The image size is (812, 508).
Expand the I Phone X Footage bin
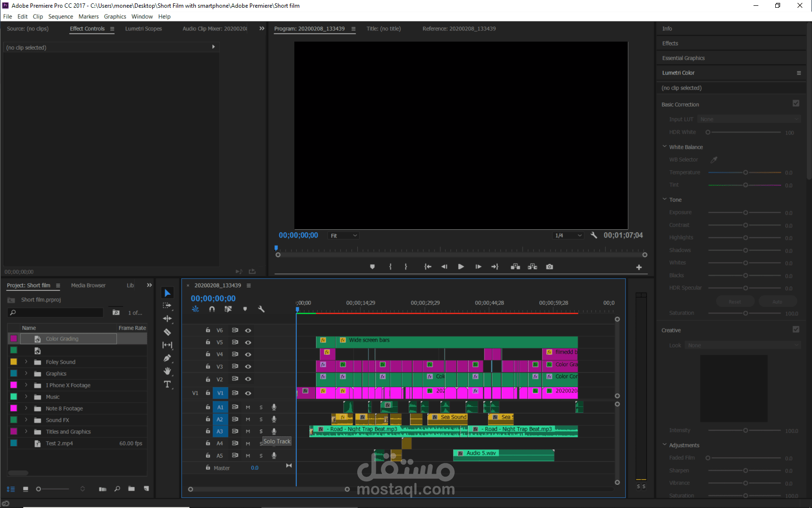26,385
